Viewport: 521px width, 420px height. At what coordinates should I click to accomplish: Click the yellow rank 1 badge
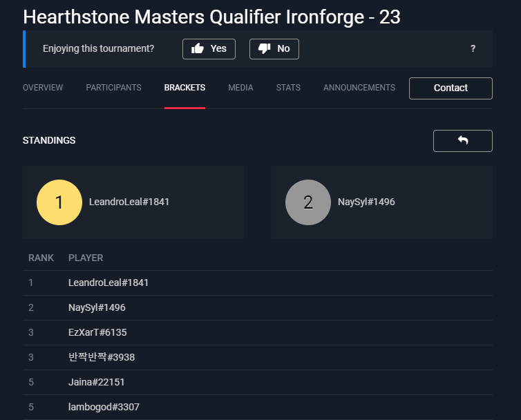point(59,202)
